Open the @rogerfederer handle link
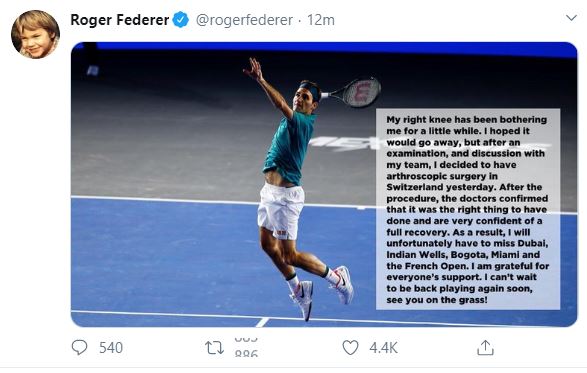 [x=244, y=20]
